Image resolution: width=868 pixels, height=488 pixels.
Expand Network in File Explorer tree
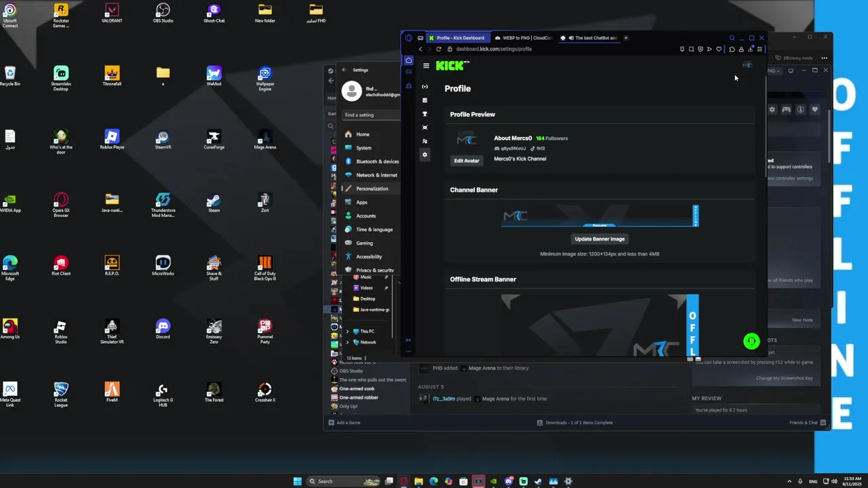coord(348,342)
